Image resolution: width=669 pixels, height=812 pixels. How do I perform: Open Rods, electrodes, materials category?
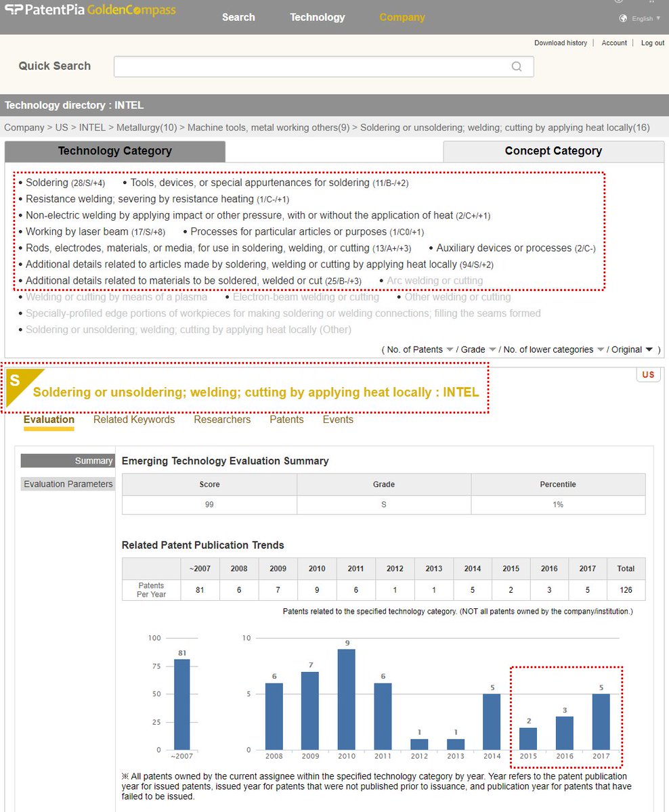click(x=218, y=248)
